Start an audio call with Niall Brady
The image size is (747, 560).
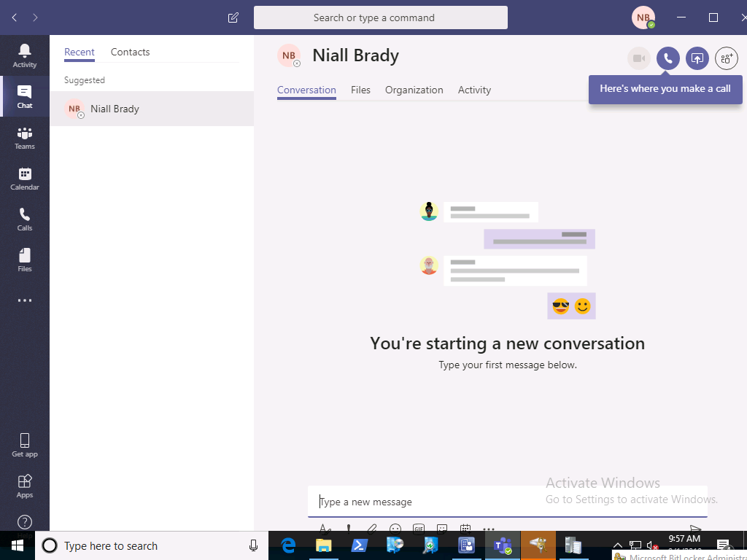point(668,58)
